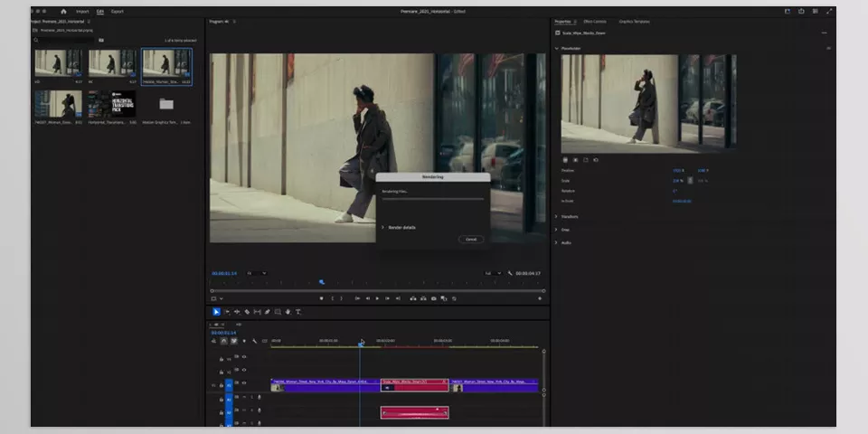Select the Horizontal Transitions Pack thumbnail
Viewport: 868px width, 434px height.
pyautogui.click(x=111, y=103)
